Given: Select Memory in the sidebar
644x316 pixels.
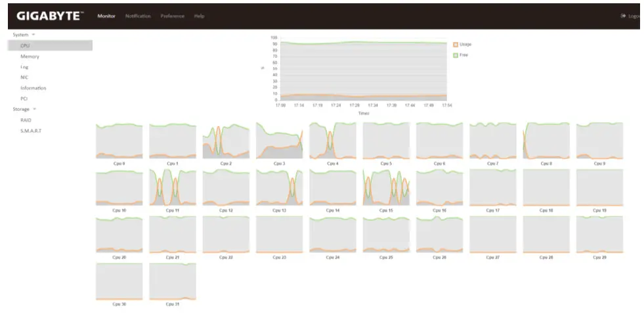Looking at the screenshot, I should pos(30,56).
